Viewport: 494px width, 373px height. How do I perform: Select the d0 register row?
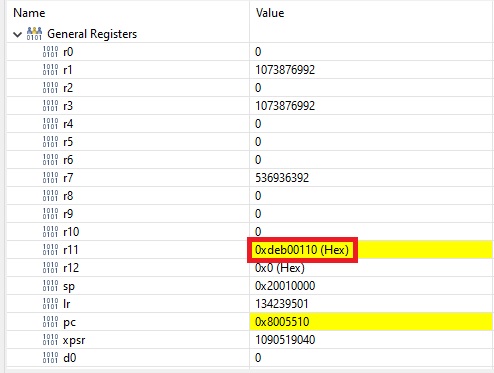[x=250, y=358]
